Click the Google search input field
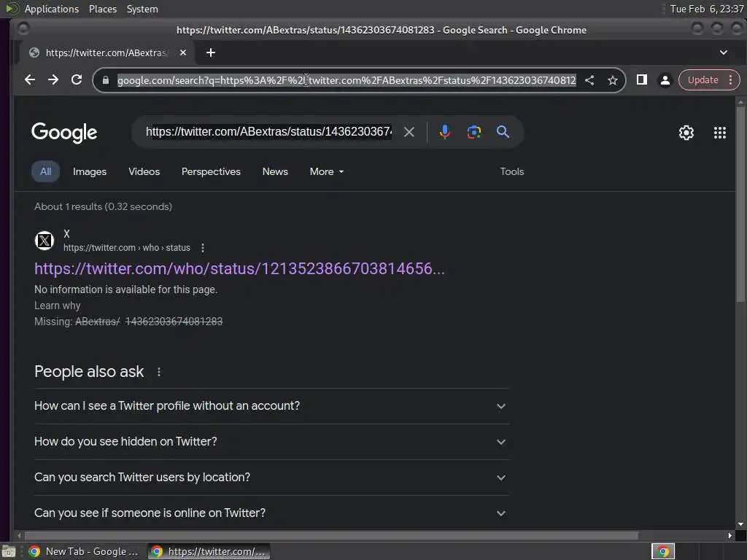The height and width of the screenshot is (560, 747). point(268,132)
